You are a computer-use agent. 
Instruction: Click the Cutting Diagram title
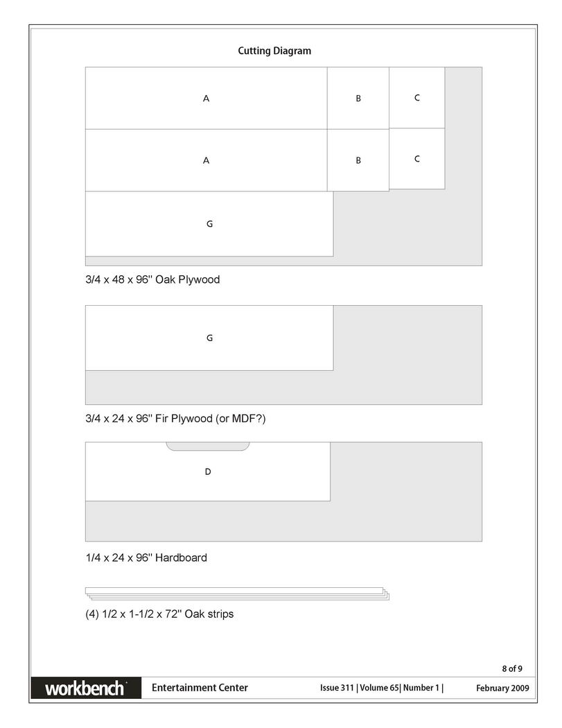(274, 51)
